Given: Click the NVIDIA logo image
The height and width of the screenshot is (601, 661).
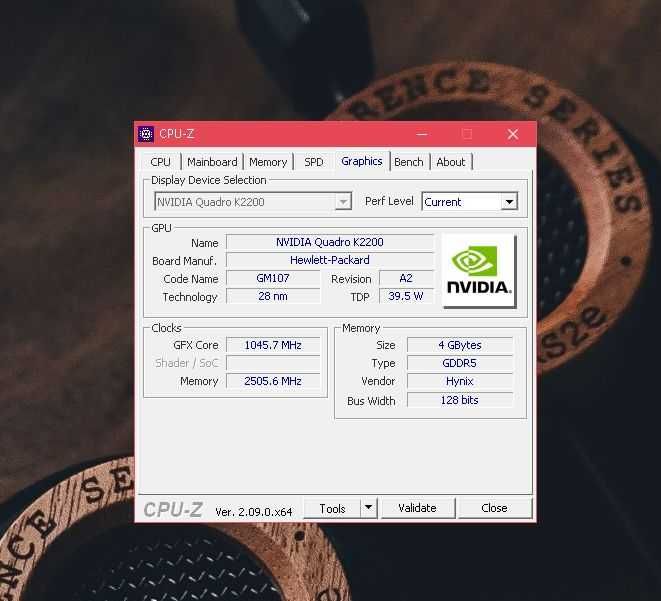Looking at the screenshot, I should coord(479,271).
